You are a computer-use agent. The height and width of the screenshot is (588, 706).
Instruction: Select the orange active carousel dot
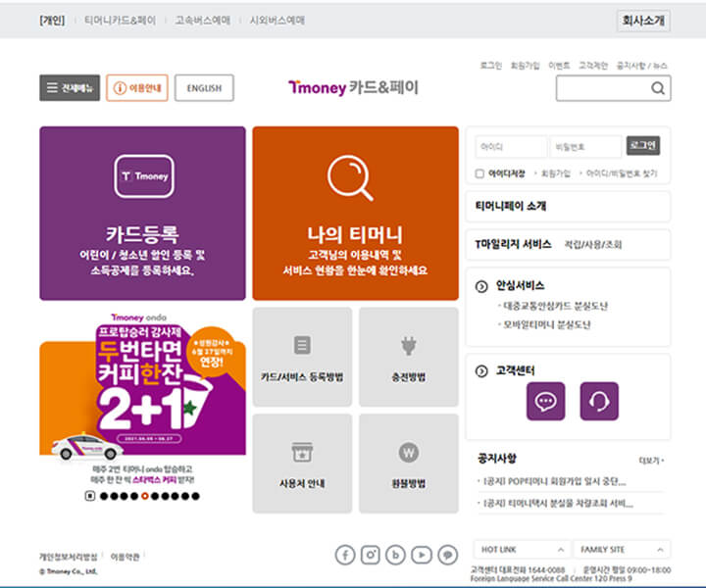[144, 496]
